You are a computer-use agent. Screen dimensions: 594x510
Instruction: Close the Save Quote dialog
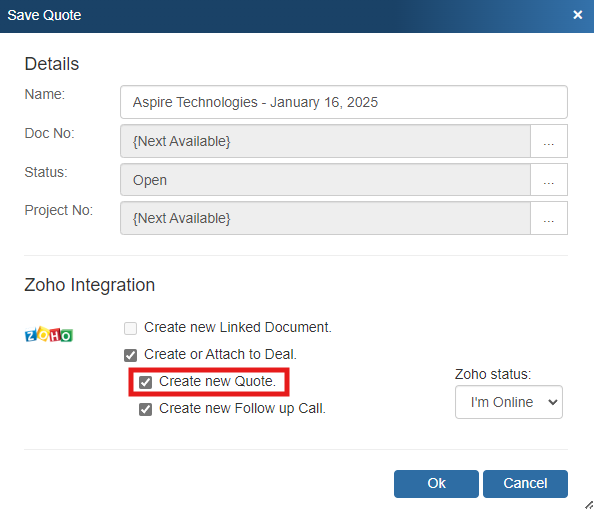(577, 15)
